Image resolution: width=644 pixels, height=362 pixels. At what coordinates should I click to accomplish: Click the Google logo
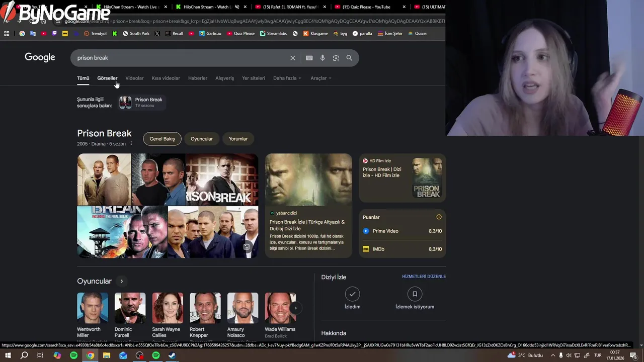click(x=40, y=57)
